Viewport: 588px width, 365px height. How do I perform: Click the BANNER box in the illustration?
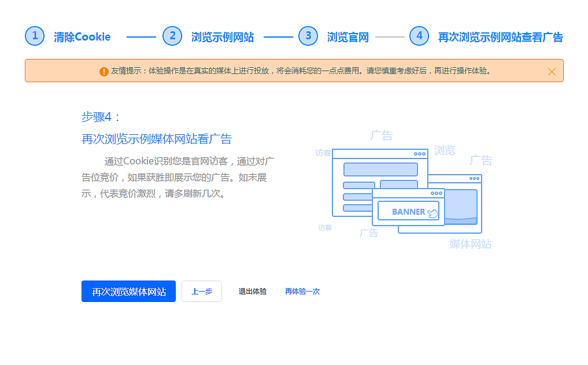408,211
